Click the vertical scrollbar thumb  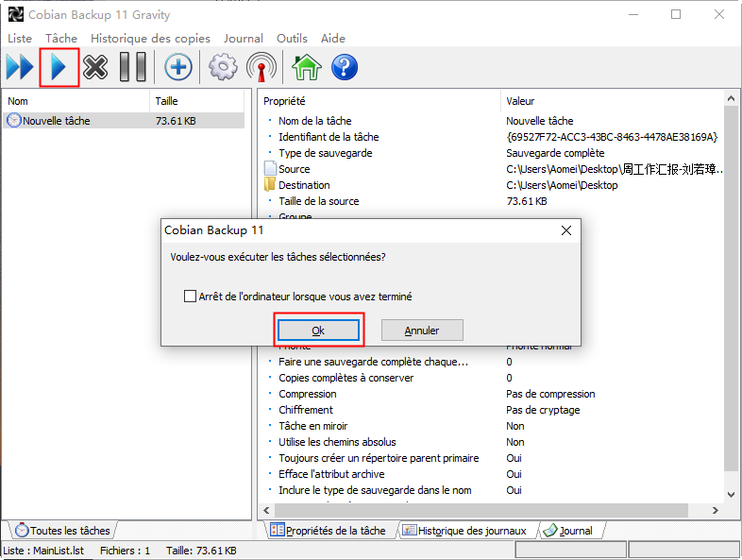[731, 288]
